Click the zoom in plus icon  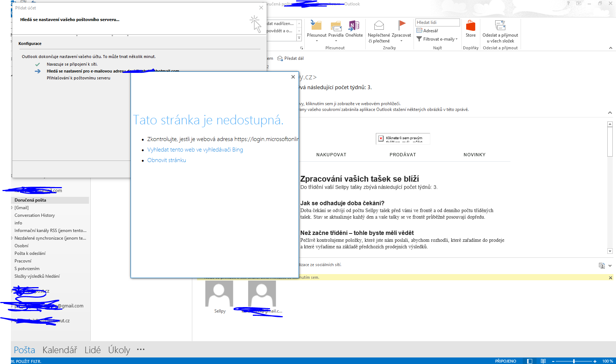pos(595,361)
